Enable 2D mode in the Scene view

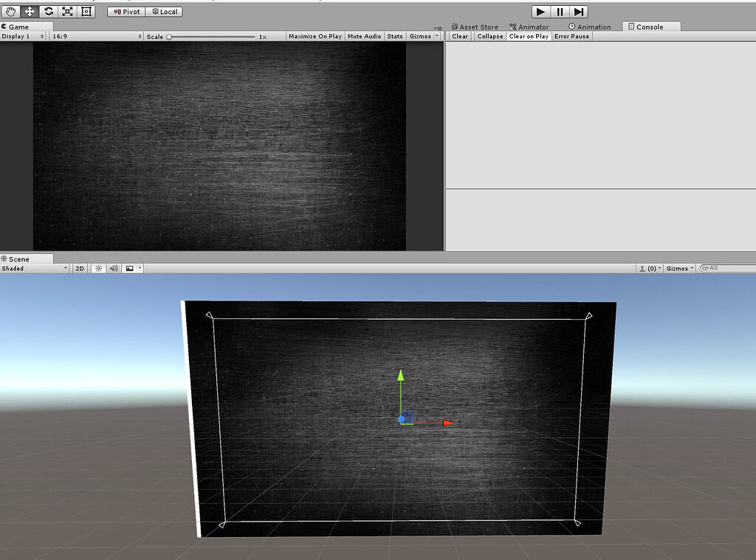pos(79,267)
